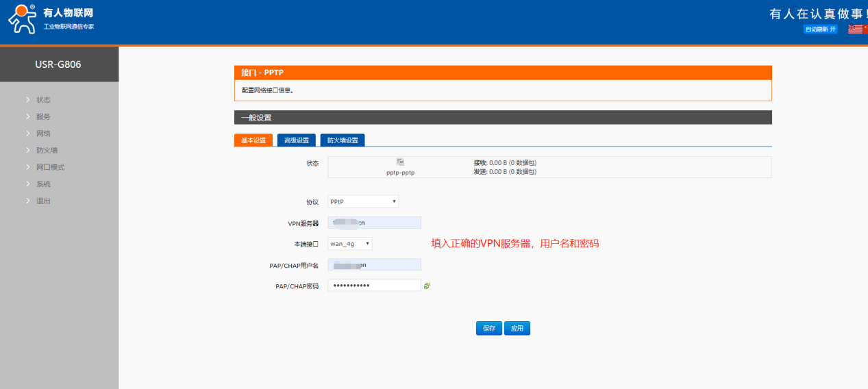The width and height of the screenshot is (868, 389).
Task: Expand the 防火墙 sidebar section
Action: [47, 150]
